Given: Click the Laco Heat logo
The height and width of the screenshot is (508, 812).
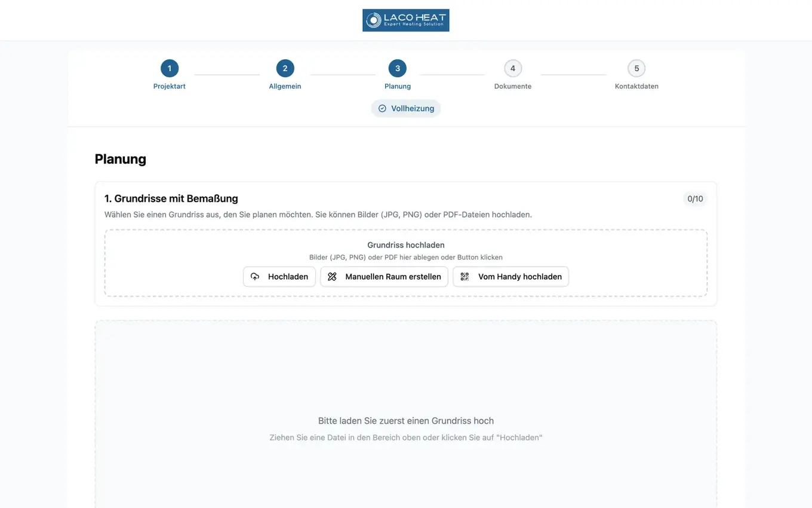Looking at the screenshot, I should [x=405, y=20].
